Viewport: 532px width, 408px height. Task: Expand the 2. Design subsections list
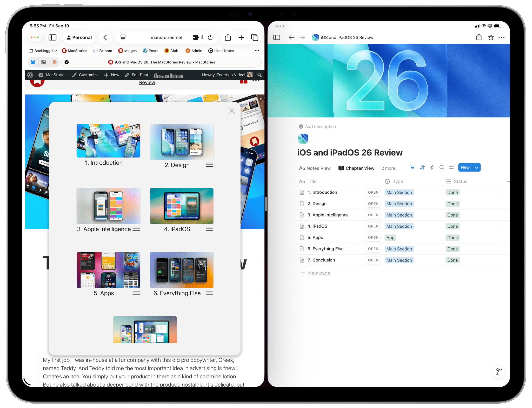209,165
